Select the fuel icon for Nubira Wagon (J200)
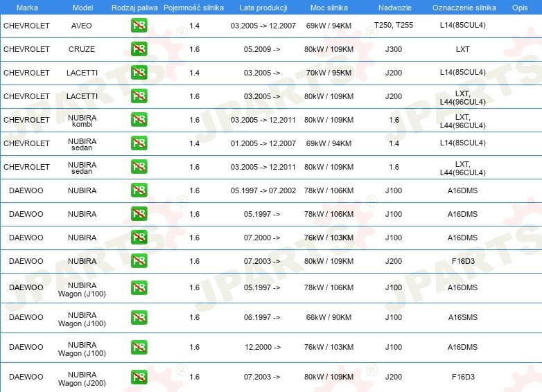This screenshot has width=542, height=392. coord(139,377)
